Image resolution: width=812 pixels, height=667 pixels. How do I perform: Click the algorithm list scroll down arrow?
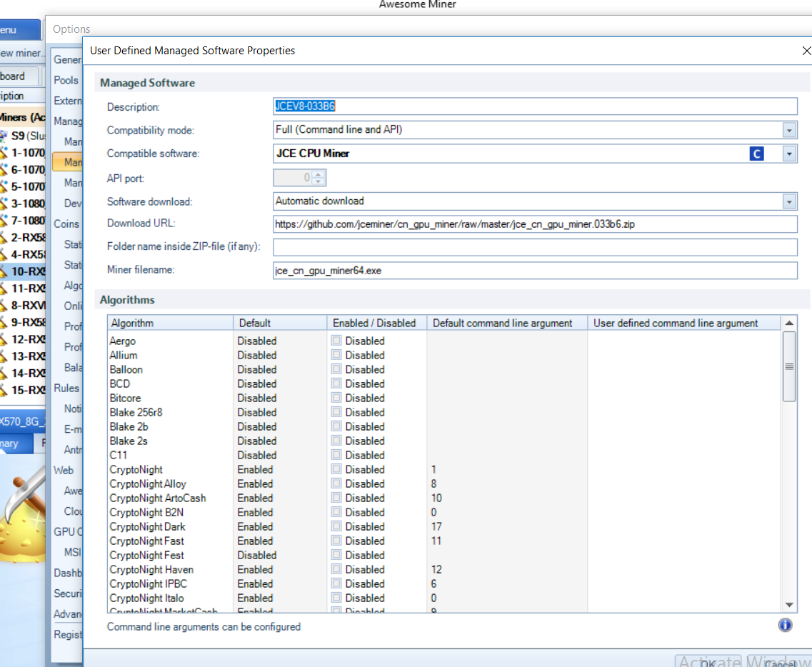[x=788, y=605]
